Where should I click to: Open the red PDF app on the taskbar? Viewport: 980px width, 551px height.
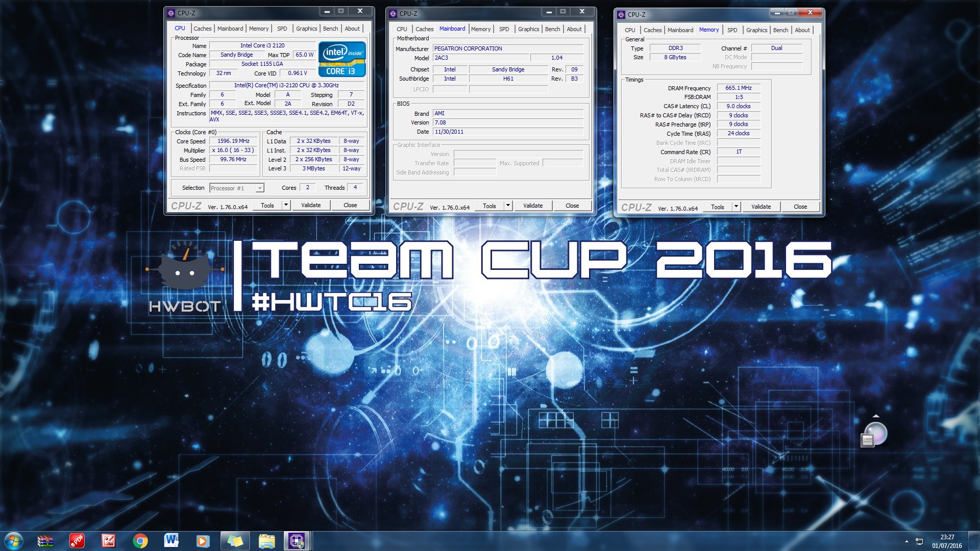[77, 541]
